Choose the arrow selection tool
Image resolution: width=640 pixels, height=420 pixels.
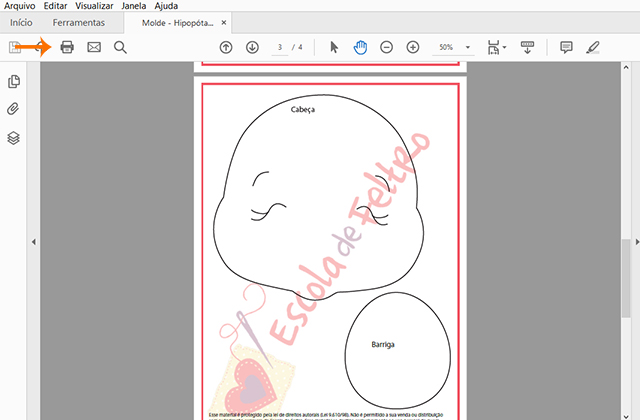coord(335,47)
